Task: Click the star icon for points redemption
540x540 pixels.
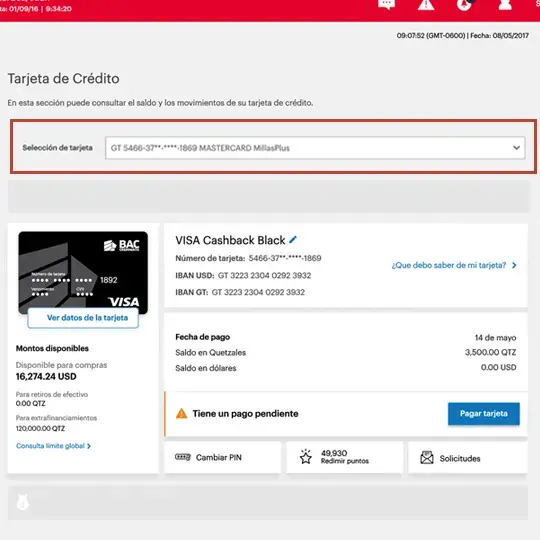Action: pyautogui.click(x=305, y=457)
